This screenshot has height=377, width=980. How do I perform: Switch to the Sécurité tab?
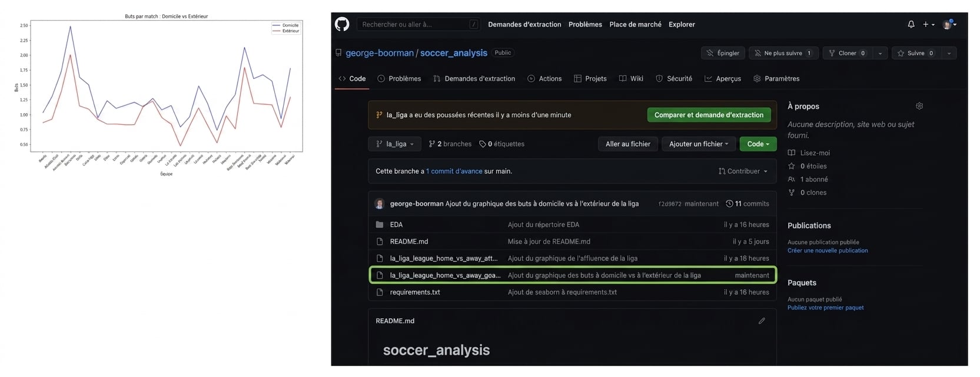click(674, 78)
